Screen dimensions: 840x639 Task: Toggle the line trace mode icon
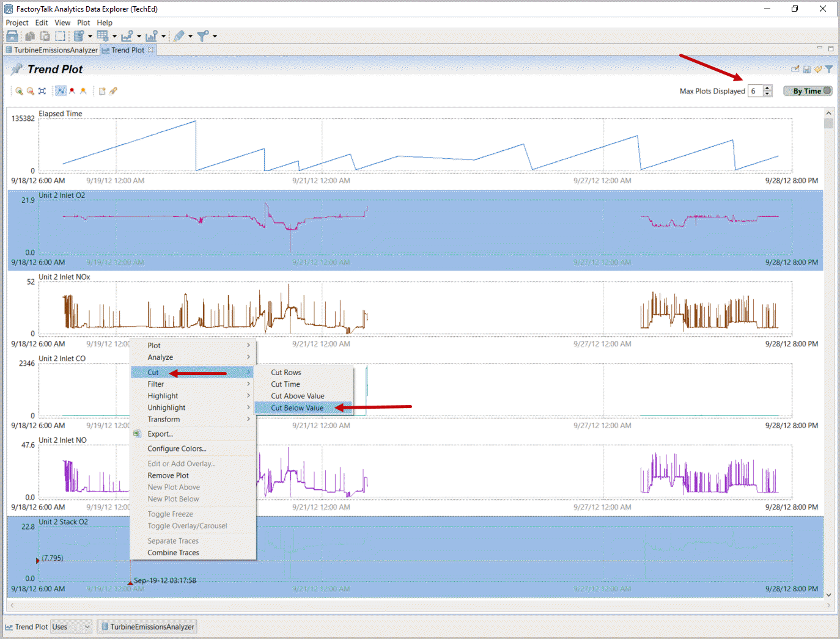pos(61,91)
